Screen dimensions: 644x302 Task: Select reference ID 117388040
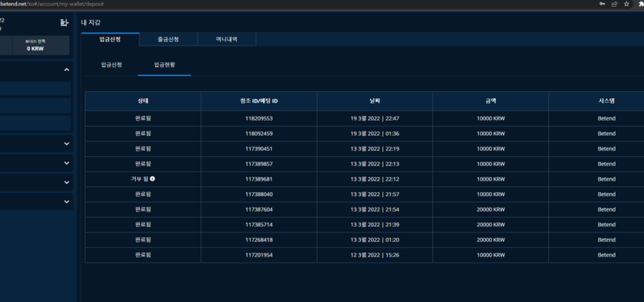[x=258, y=194]
